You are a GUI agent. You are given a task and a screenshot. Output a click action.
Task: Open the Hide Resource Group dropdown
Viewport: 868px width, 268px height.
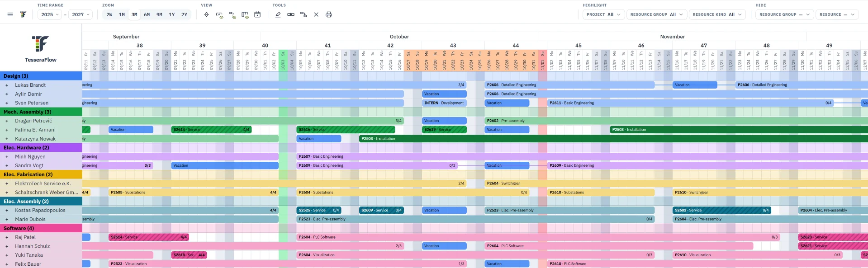pos(784,14)
